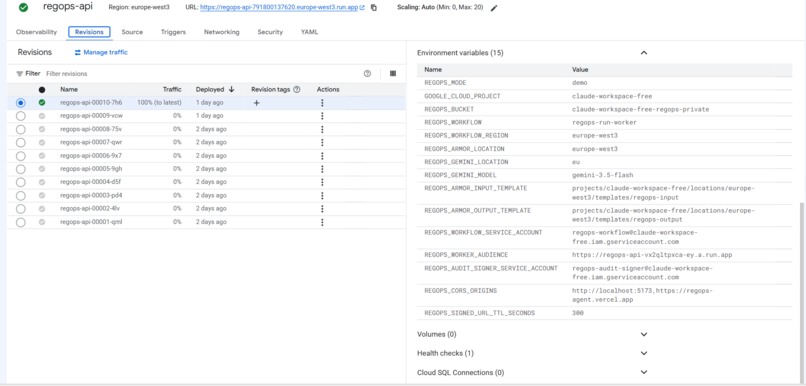Open actions menu for regops-api-00009-vcw
Screen dimensions: 806x386
[x=322, y=116]
